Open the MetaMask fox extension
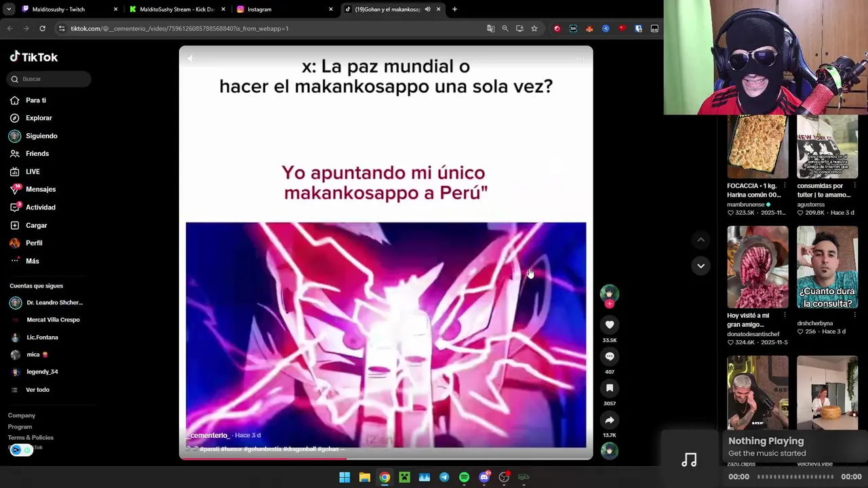Viewport: 868px width, 488px height. [x=589, y=28]
